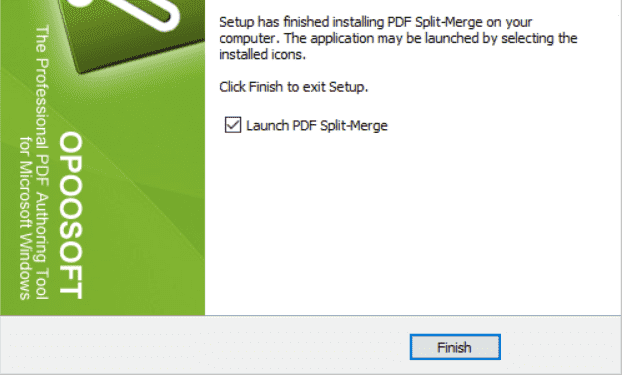Click the "Click Finish to exit Setup." text
This screenshot has height=375, width=624.
[x=294, y=87]
